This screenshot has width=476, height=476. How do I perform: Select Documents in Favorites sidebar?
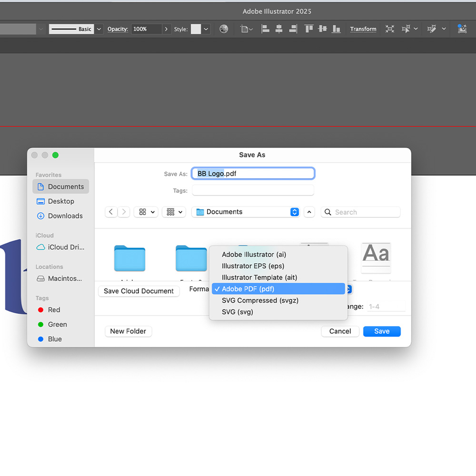click(61, 187)
